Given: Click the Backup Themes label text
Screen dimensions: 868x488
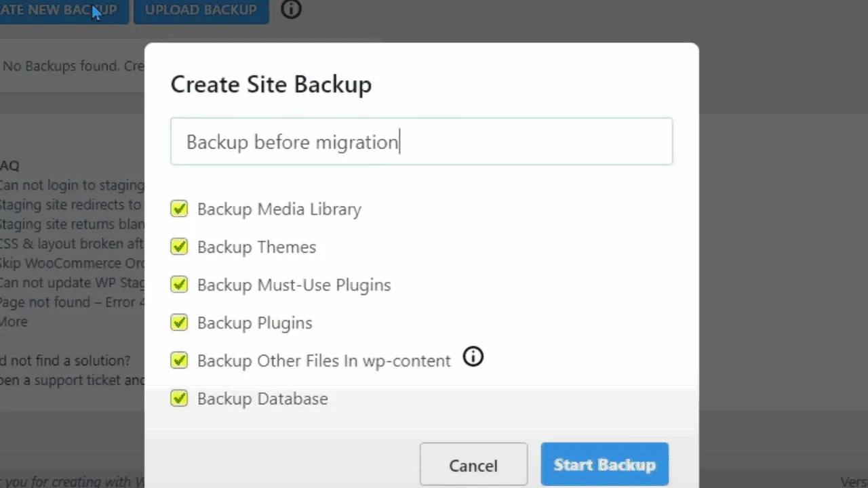Looking at the screenshot, I should tap(257, 247).
